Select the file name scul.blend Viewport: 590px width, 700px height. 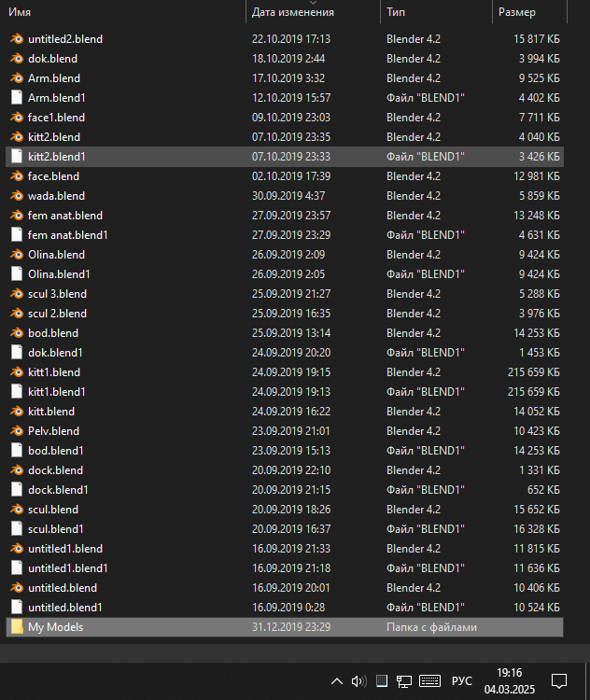[x=53, y=510]
